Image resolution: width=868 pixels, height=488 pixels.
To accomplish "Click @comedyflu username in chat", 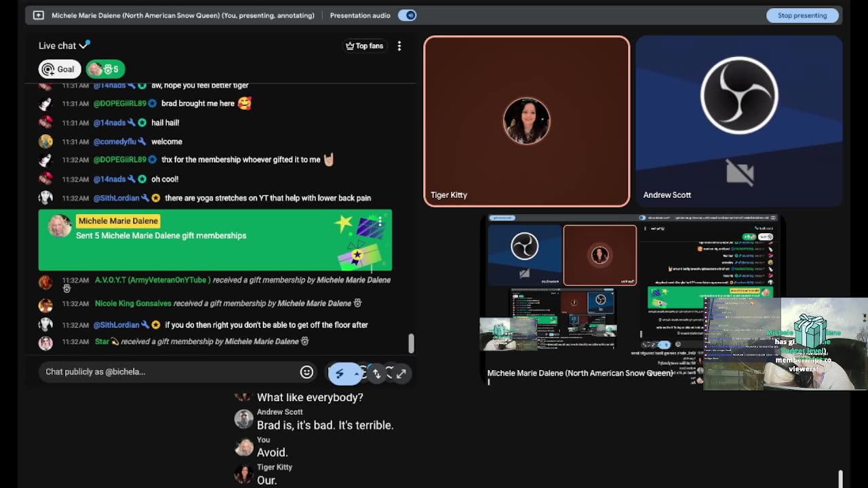I will [115, 142].
